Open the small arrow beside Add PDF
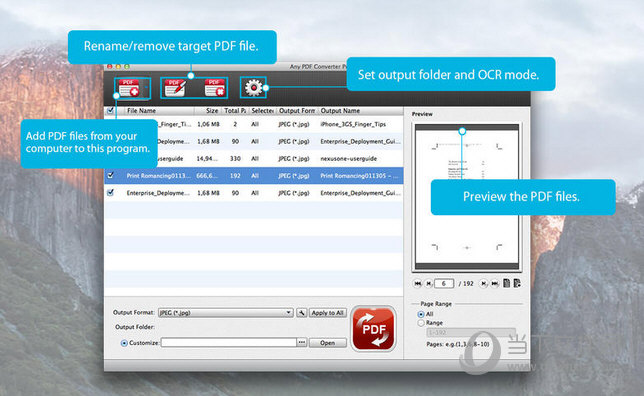Viewport: 644px width, 396px height. point(146,88)
